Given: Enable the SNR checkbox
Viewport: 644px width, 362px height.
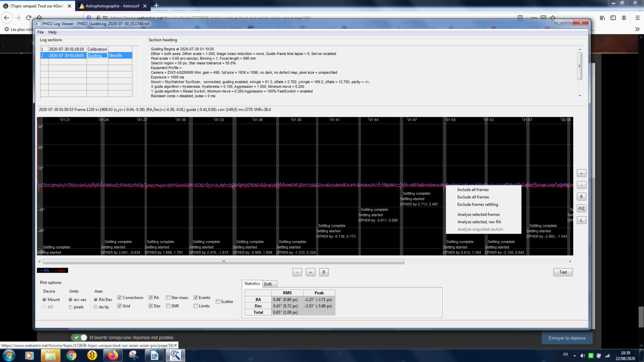Looking at the screenshot, I should [168, 306].
